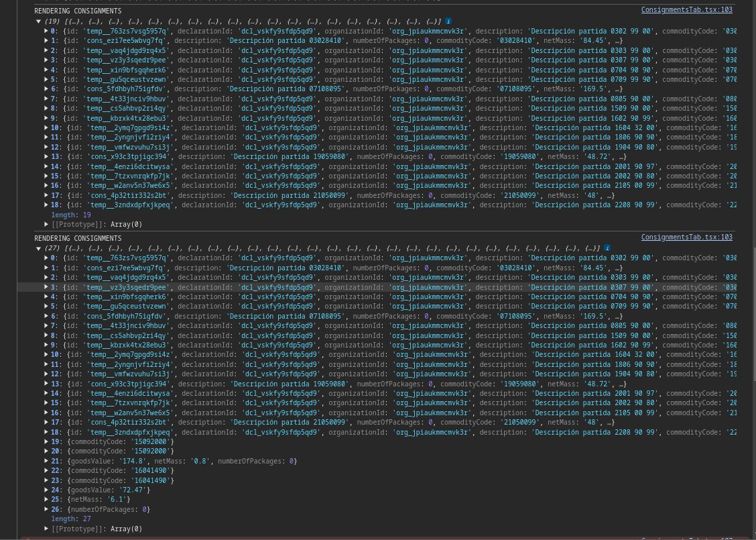Click id 'temp__4enzi6dcitwysa' in the 27-item array
This screenshot has height=540, width=756.
point(130,393)
